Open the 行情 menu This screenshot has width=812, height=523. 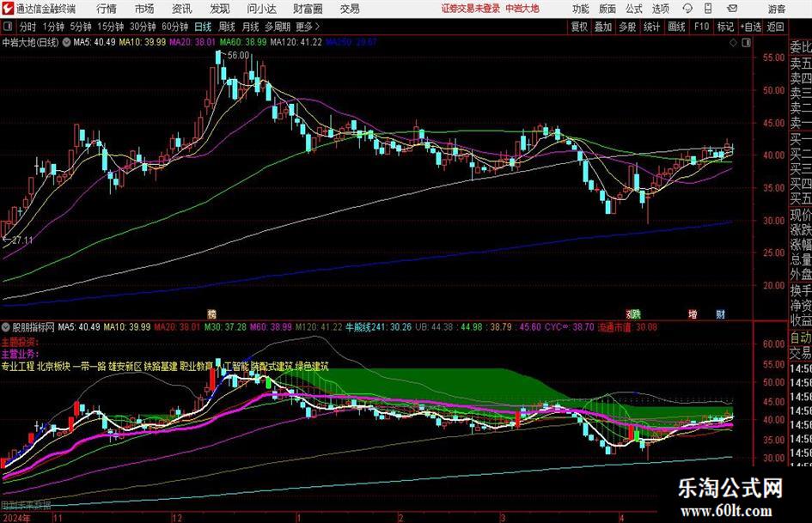tap(107, 9)
